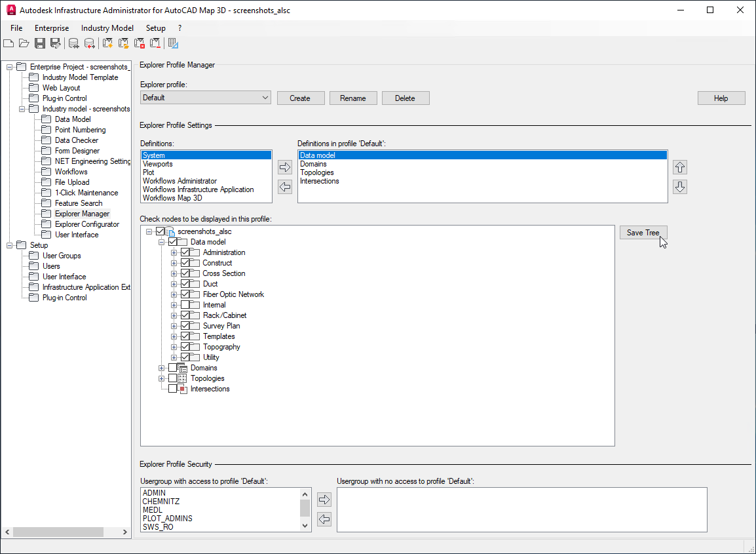Open the File menu
The image size is (756, 554).
point(16,28)
